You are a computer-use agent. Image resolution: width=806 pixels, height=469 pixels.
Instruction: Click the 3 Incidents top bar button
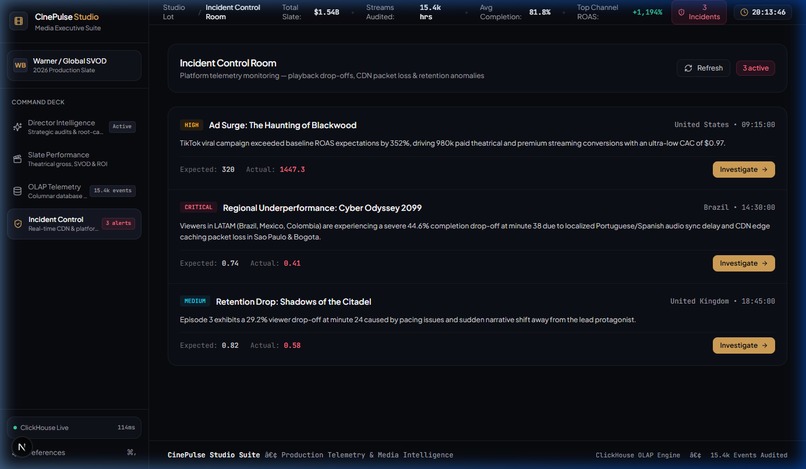[x=699, y=12]
